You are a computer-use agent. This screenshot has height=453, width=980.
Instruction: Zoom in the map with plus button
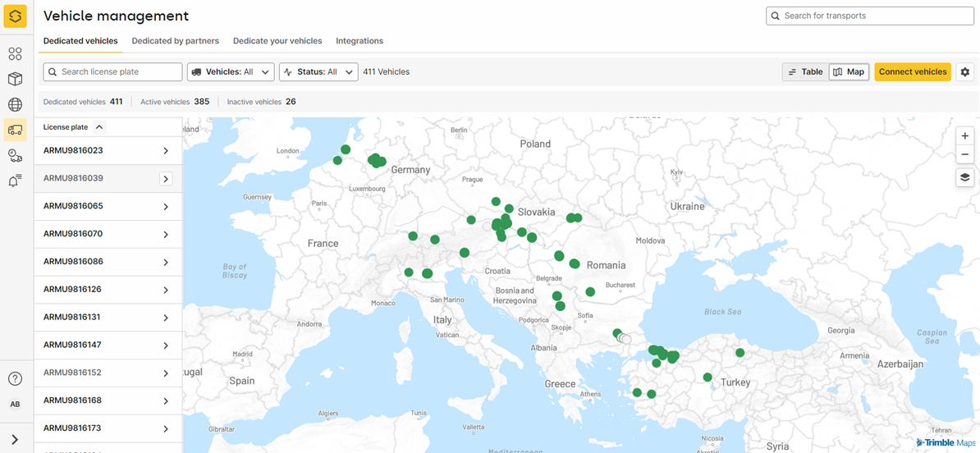pyautogui.click(x=964, y=136)
